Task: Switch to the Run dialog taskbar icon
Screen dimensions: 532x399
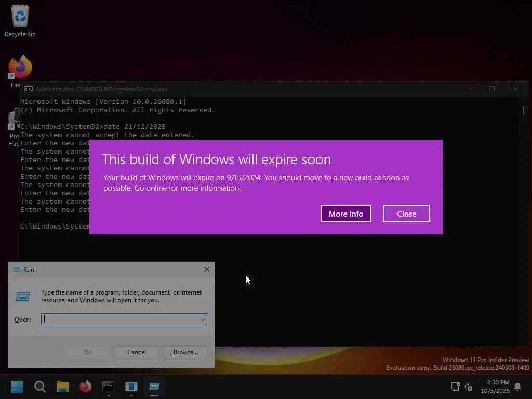Action: (154, 387)
